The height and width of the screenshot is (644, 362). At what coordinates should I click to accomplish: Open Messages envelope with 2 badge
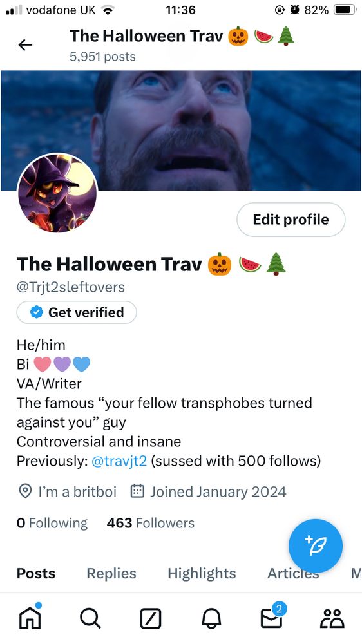[273, 616]
